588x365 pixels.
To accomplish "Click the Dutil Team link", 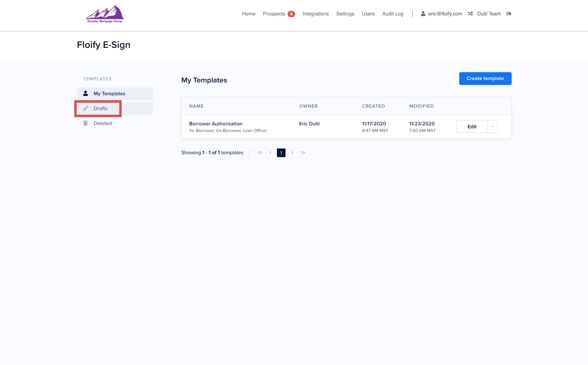I will pyautogui.click(x=489, y=14).
